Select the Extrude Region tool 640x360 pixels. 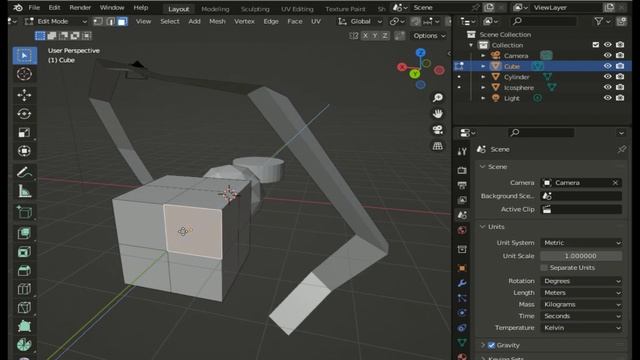24,233
